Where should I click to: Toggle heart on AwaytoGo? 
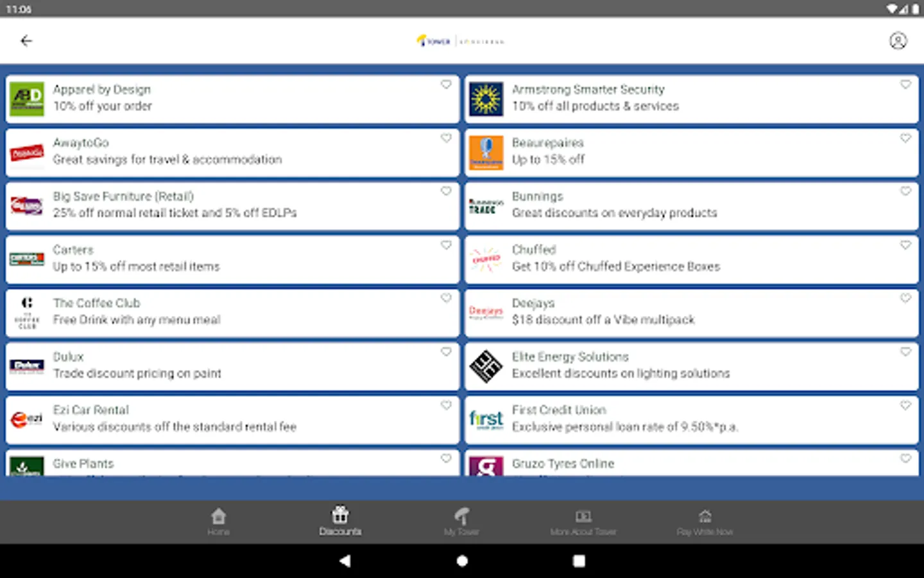(x=446, y=138)
